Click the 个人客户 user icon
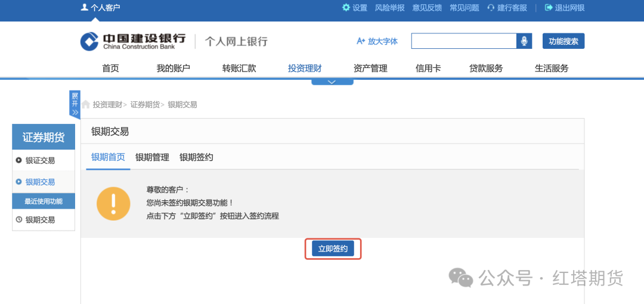The width and height of the screenshot is (644, 304). tap(84, 7)
